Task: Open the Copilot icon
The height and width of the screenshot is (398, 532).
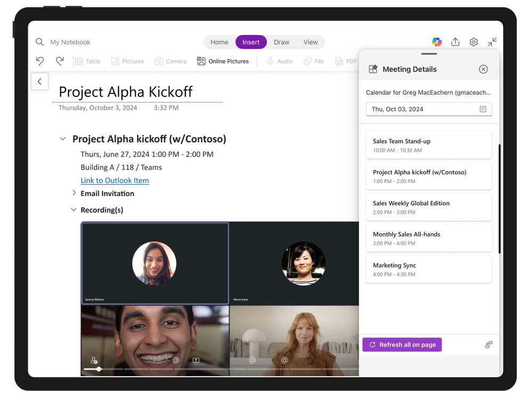Action: [x=437, y=42]
